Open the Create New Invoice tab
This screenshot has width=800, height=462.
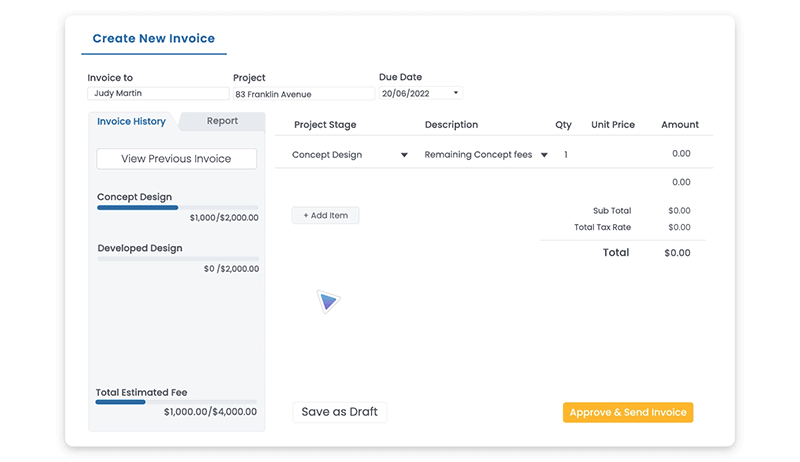click(x=154, y=39)
